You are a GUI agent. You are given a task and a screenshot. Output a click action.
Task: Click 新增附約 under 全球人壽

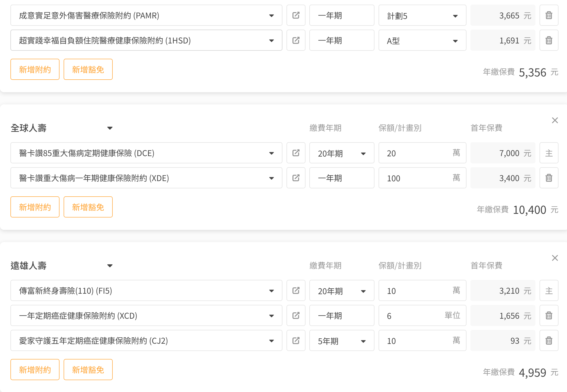[x=35, y=207]
